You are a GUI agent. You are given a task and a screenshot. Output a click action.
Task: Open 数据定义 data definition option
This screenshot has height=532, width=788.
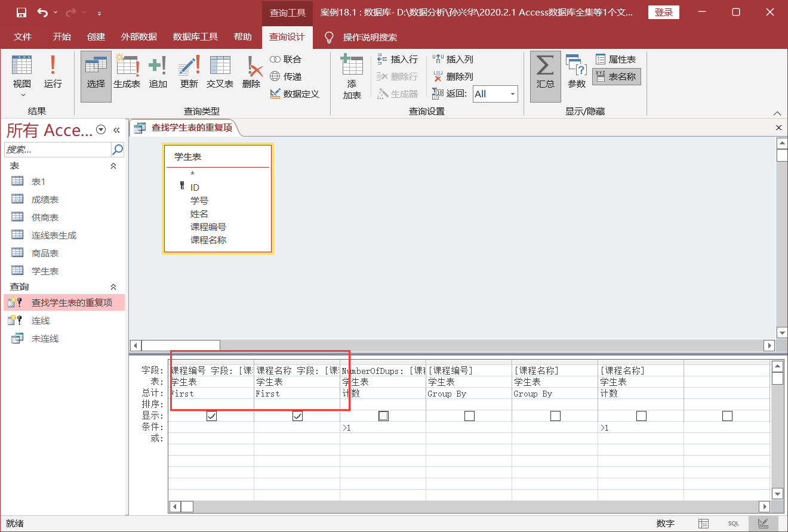point(295,94)
